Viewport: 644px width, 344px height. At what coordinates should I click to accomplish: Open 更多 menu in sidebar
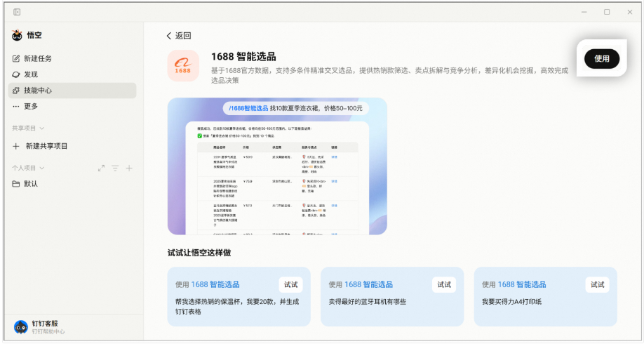coord(72,106)
